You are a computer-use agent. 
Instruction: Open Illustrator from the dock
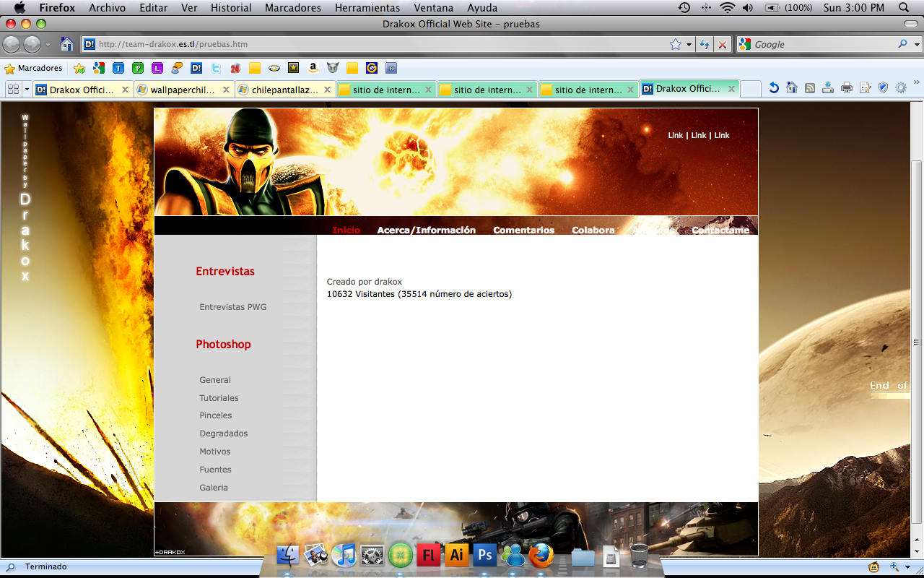click(x=456, y=555)
